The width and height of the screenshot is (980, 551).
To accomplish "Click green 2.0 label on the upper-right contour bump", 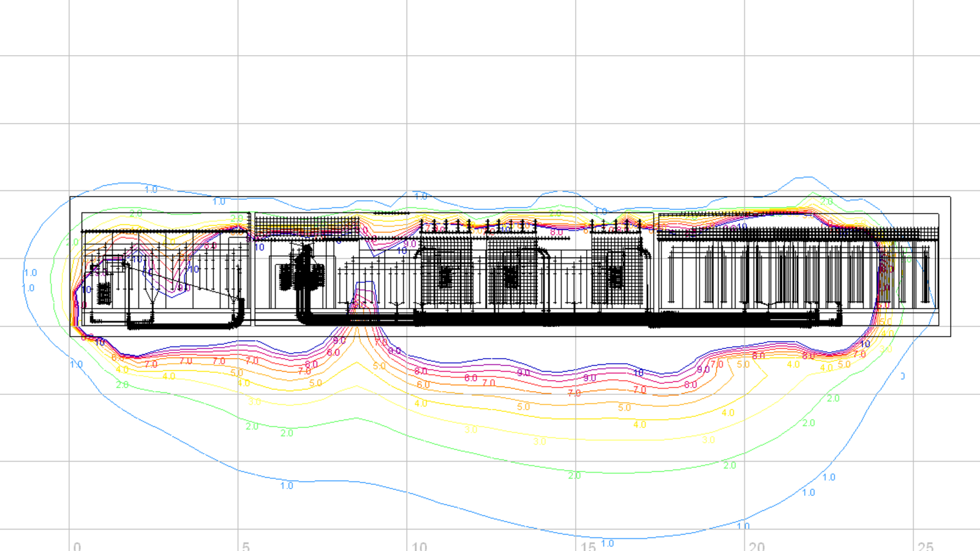I will (x=826, y=201).
